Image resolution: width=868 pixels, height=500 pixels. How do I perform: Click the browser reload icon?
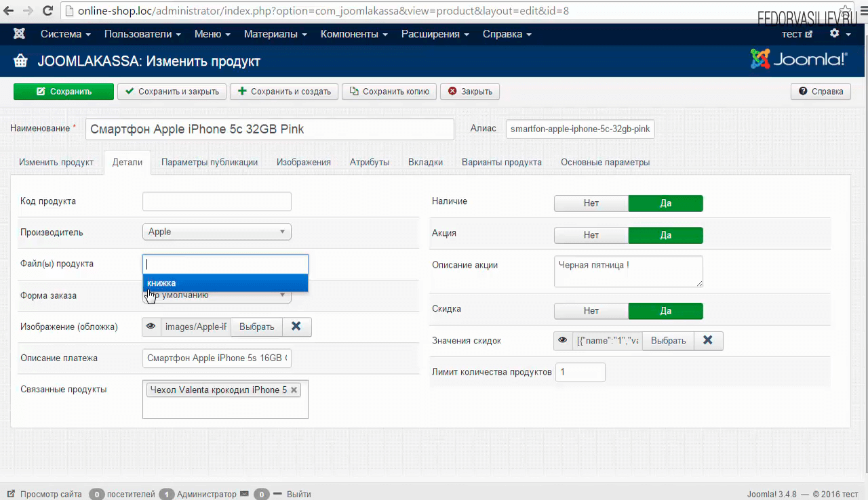click(x=47, y=11)
